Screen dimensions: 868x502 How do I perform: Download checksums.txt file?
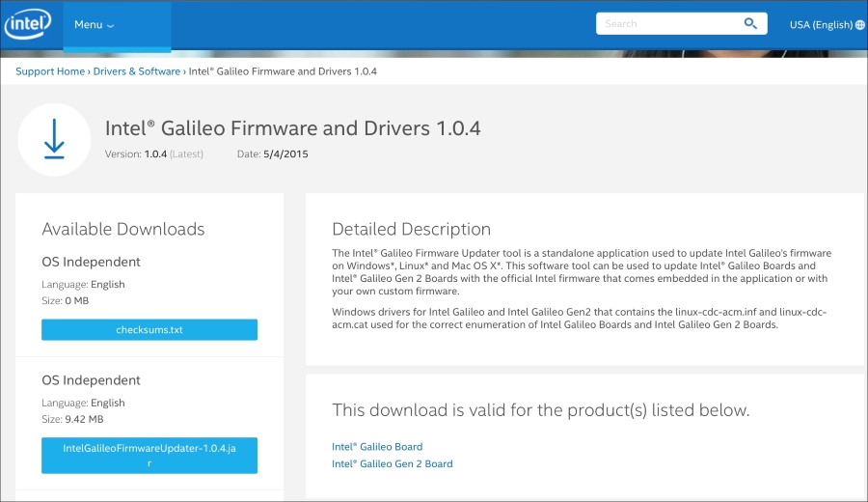[x=149, y=330]
